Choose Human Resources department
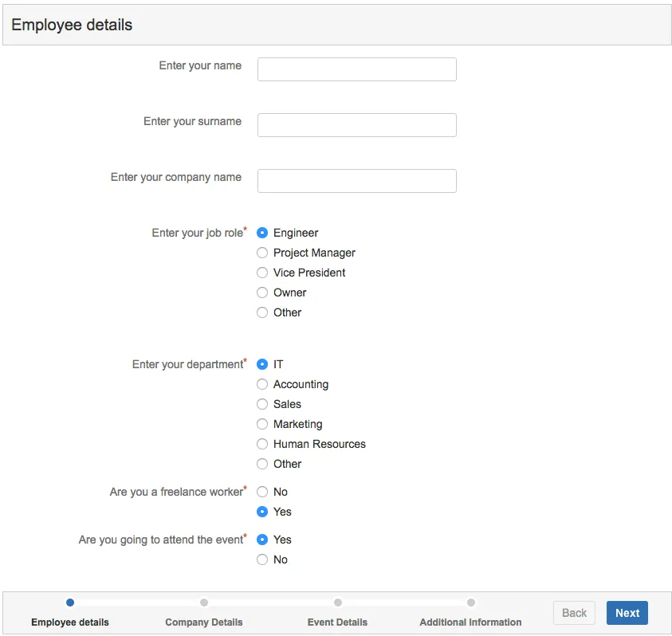This screenshot has width=672, height=636. tap(261, 444)
